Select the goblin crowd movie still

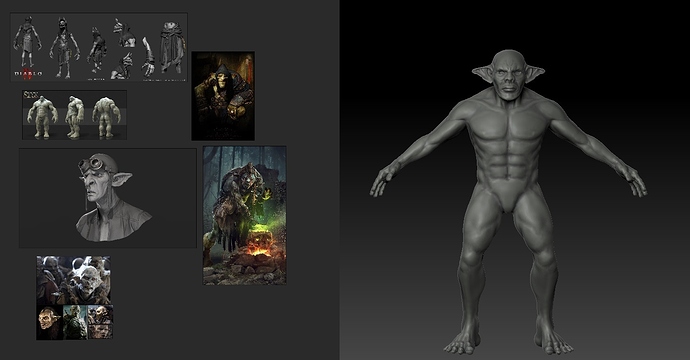click(73, 280)
